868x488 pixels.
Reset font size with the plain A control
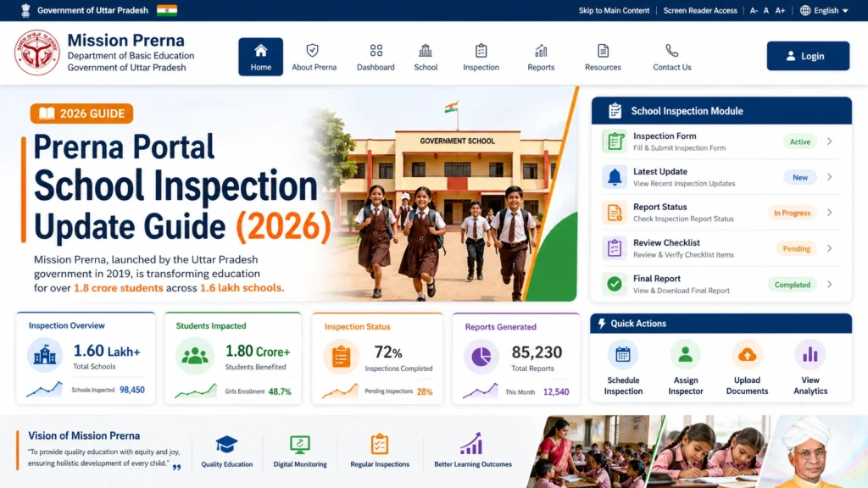pyautogui.click(x=766, y=10)
